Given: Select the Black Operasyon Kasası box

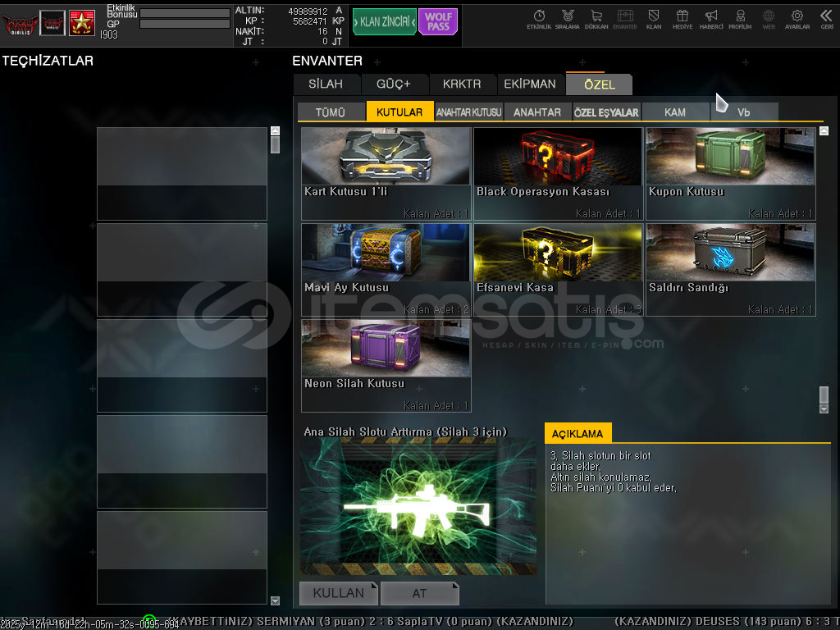Looking at the screenshot, I should [x=558, y=173].
